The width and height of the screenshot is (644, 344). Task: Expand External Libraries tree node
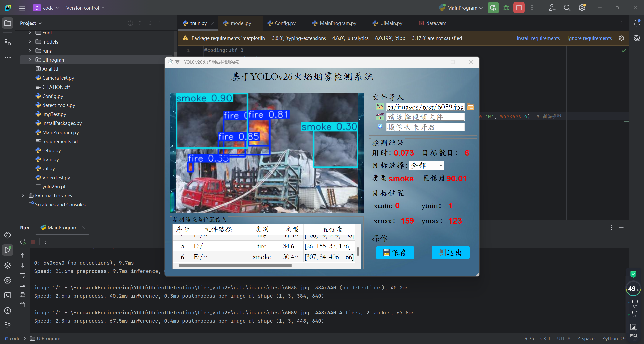point(23,196)
